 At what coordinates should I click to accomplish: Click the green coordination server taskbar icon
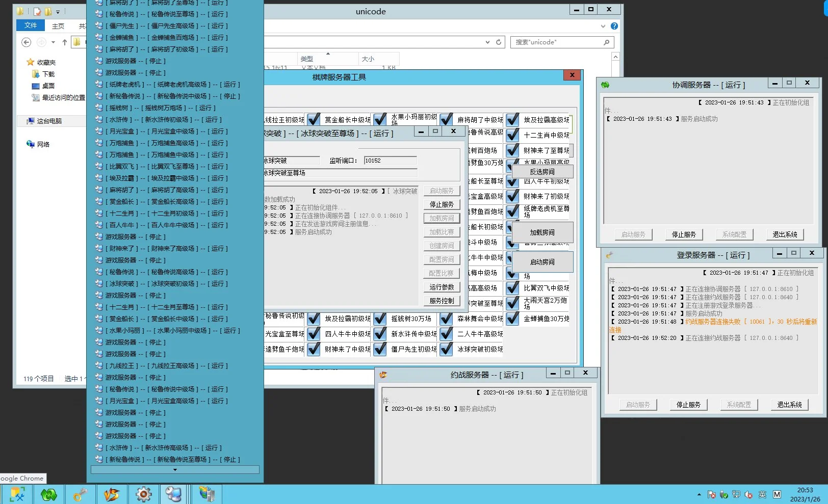49,494
